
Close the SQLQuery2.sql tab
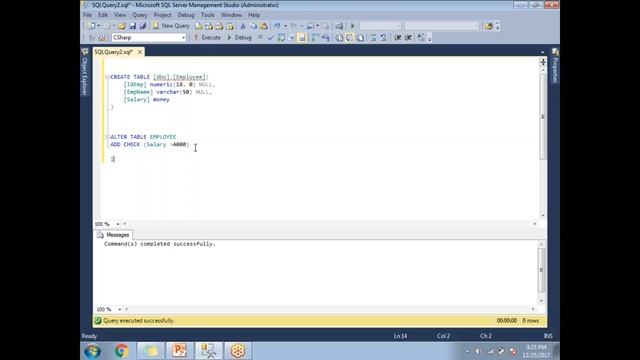140,52
